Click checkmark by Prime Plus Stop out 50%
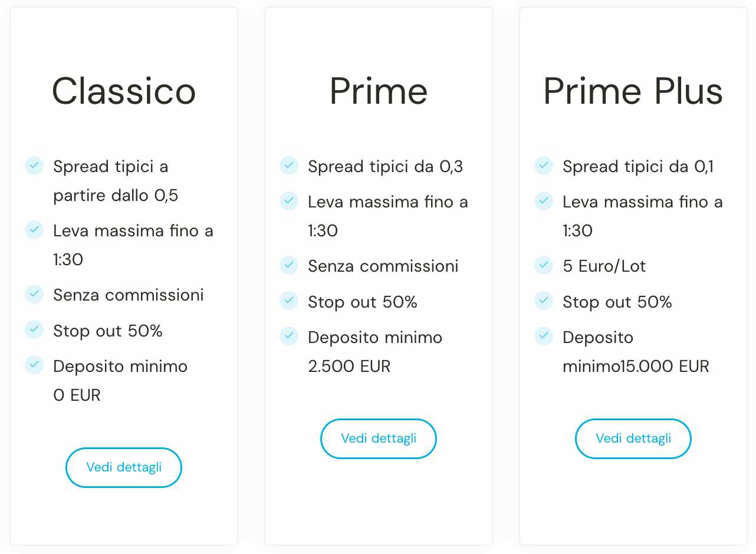This screenshot has height=554, width=756. pos(544,301)
